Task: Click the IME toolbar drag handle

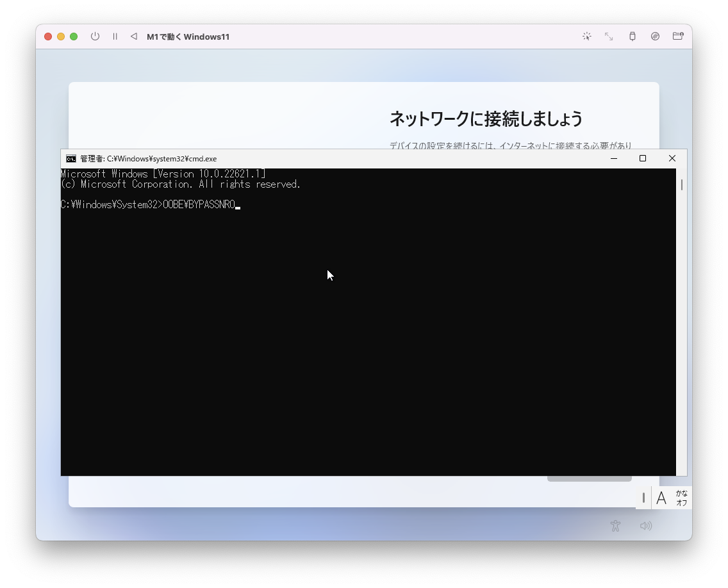Action: pyautogui.click(x=643, y=498)
